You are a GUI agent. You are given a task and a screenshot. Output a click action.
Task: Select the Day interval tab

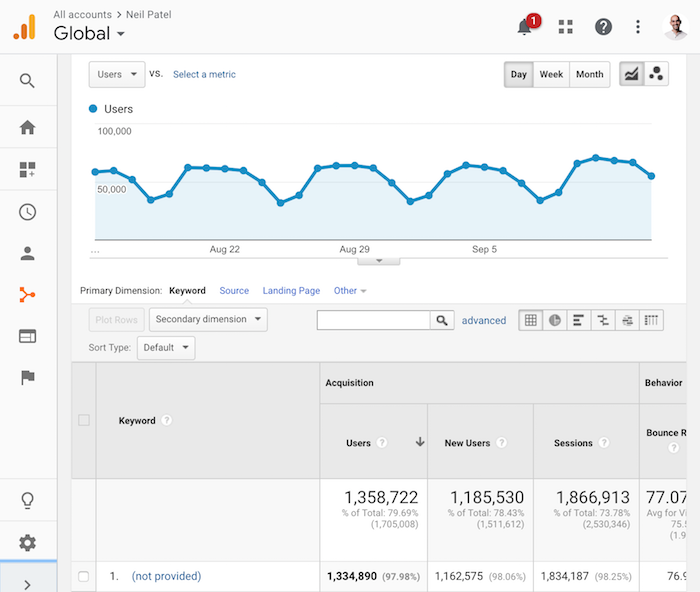(519, 74)
